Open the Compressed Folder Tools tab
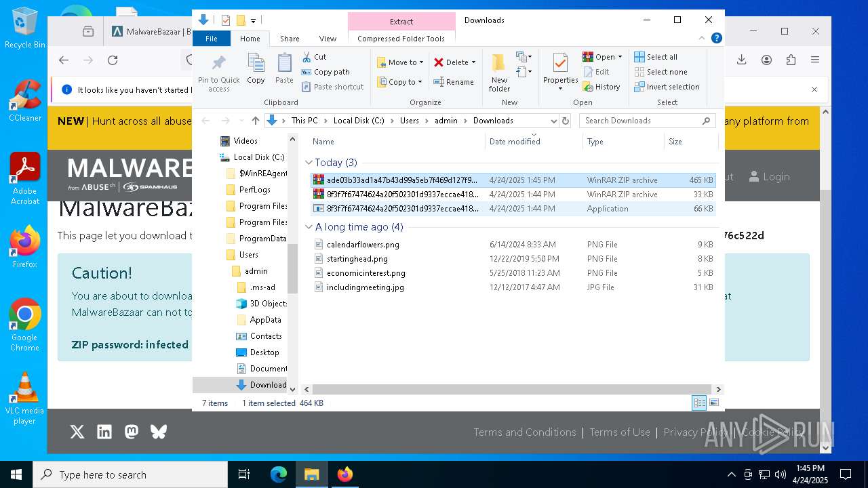The image size is (868, 488). pyautogui.click(x=401, y=39)
